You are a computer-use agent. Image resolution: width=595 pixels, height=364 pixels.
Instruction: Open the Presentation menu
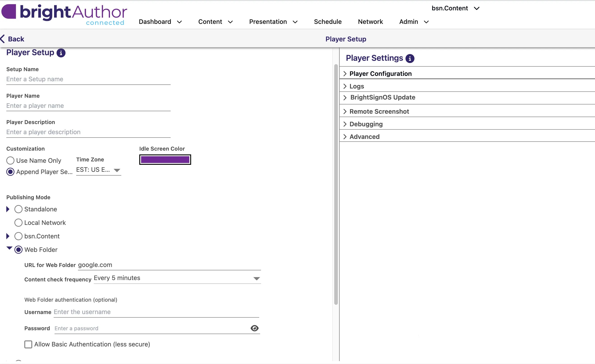coord(273,22)
